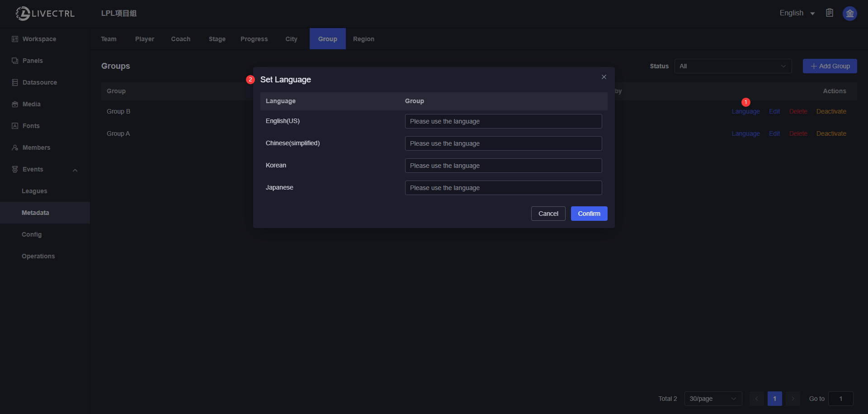Open the English language dropdown
This screenshot has height=414, width=868.
coord(797,13)
